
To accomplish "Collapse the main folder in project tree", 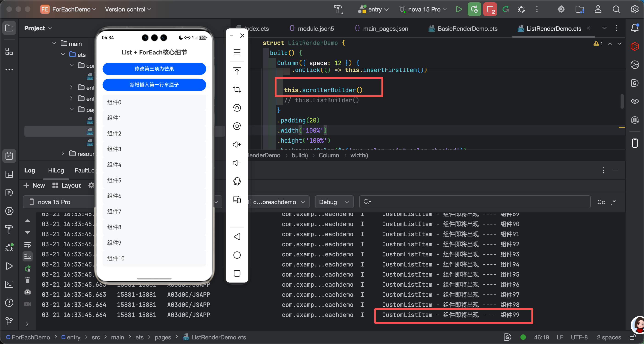I will [x=54, y=43].
